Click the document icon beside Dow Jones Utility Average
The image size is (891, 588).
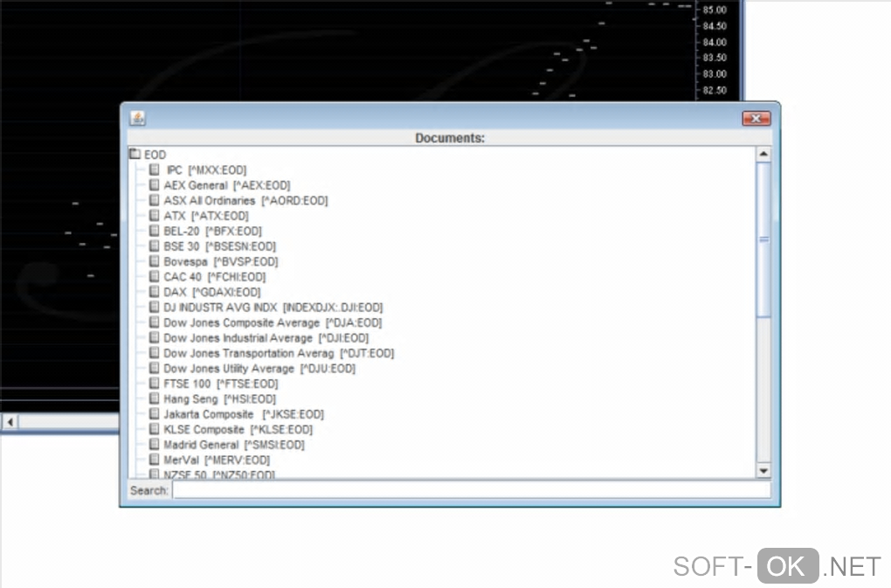154,368
